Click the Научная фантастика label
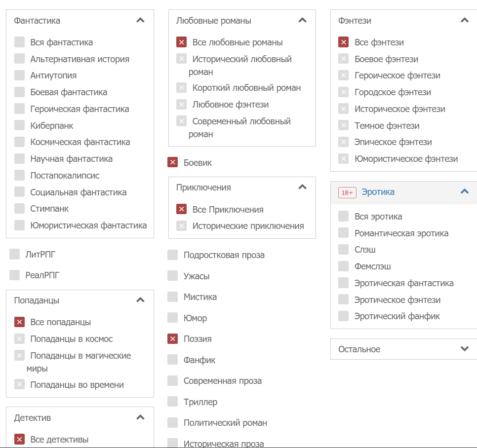 tap(71, 159)
